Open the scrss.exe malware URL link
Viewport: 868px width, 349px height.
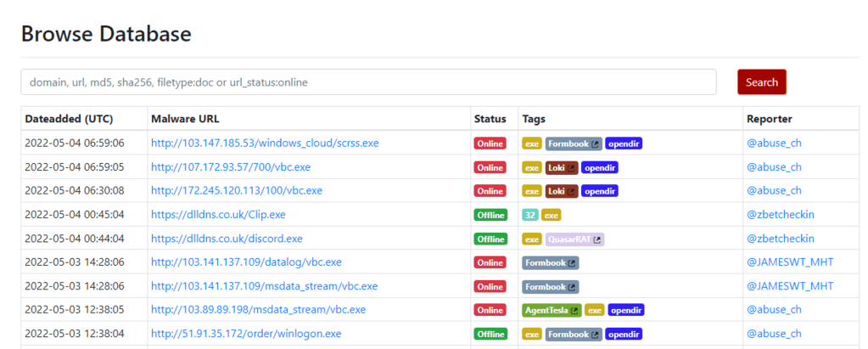point(265,144)
